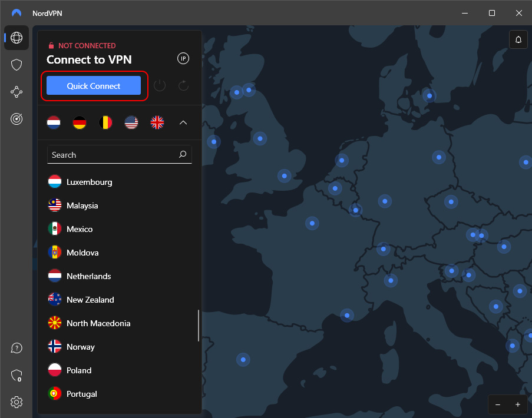The height and width of the screenshot is (418, 532).
Task: Zoom in the map with plus button
Action: [x=518, y=404]
